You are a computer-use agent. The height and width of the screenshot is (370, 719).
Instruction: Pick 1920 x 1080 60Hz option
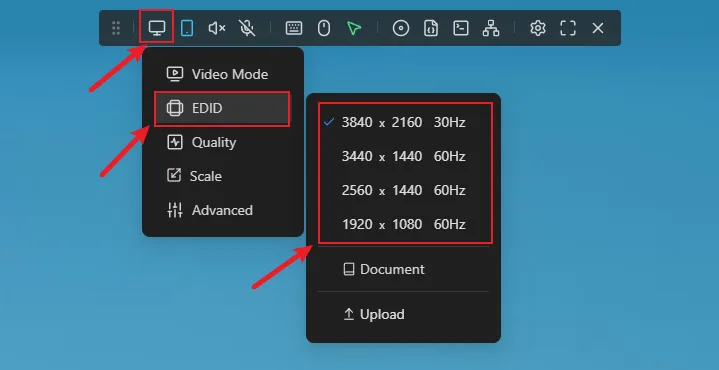click(x=404, y=224)
